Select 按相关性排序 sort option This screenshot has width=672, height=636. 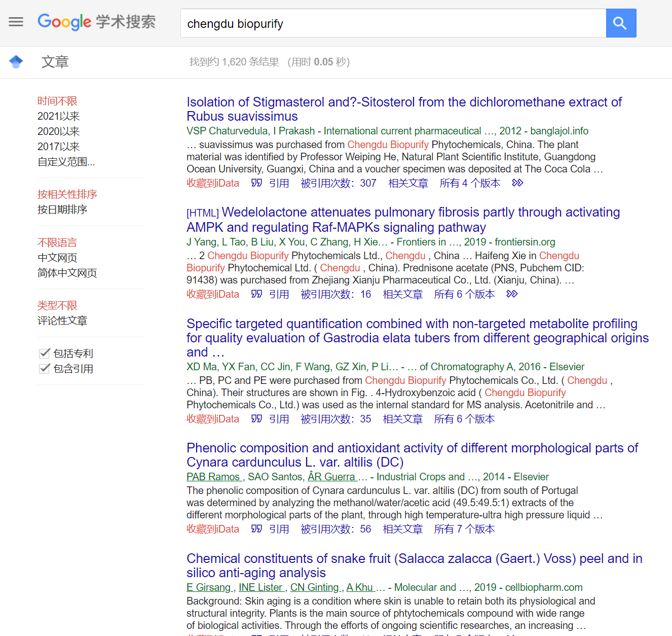[67, 194]
